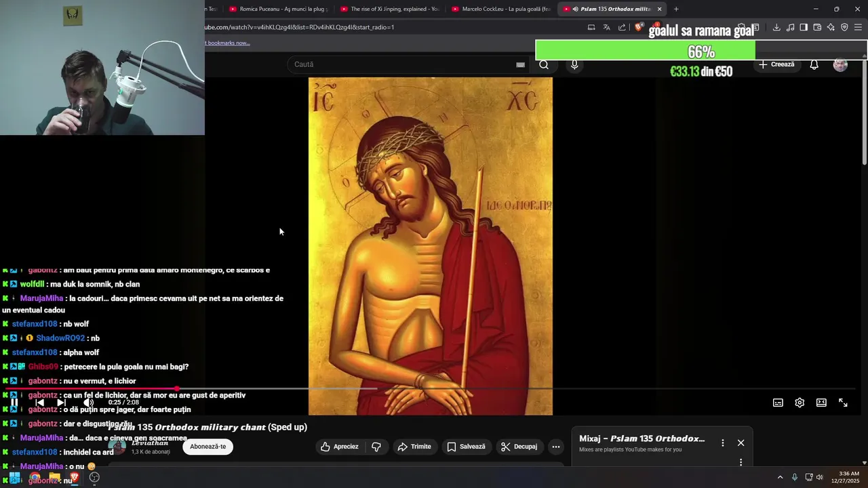Click the cast/screen icon in address bar
This screenshot has height=488, width=868.
591,27
